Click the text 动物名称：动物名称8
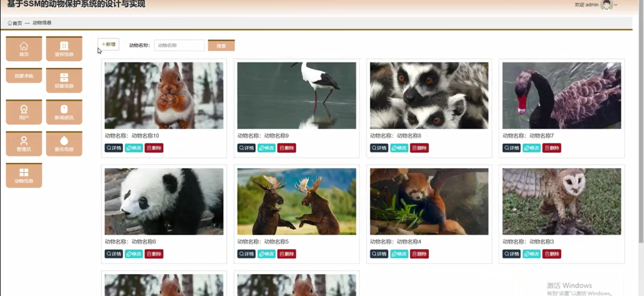644x296 pixels. click(395, 136)
